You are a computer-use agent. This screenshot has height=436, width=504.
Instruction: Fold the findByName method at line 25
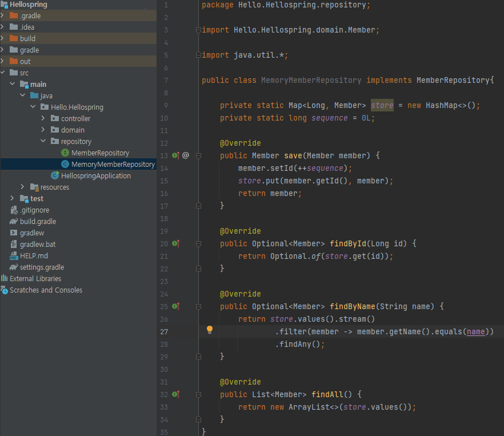tap(199, 307)
